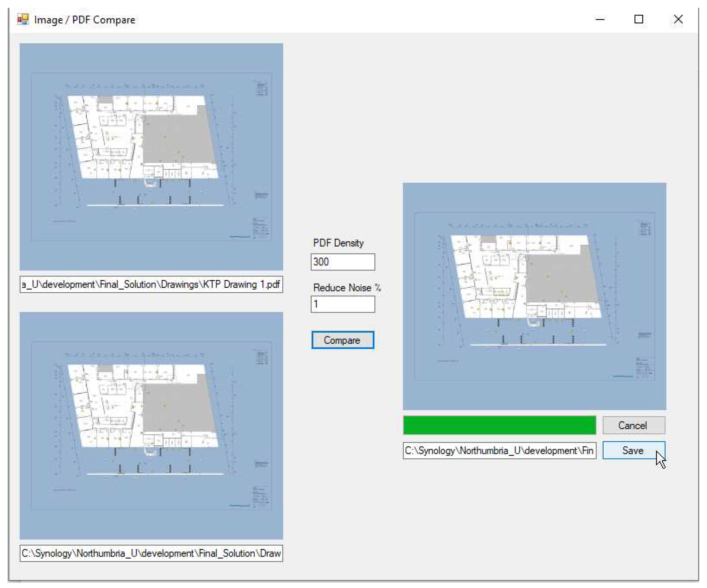Image resolution: width=707 pixels, height=588 pixels.
Task: Click the comparison result preview image
Action: (534, 296)
